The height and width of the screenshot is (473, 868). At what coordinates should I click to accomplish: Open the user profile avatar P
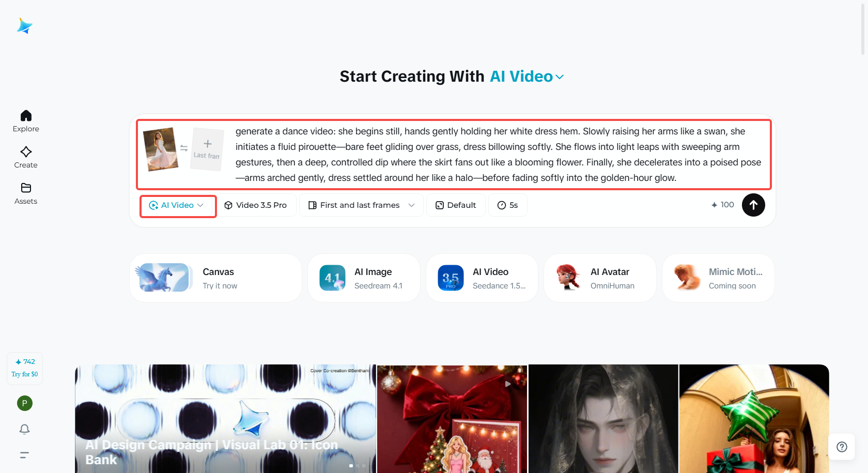click(25, 403)
